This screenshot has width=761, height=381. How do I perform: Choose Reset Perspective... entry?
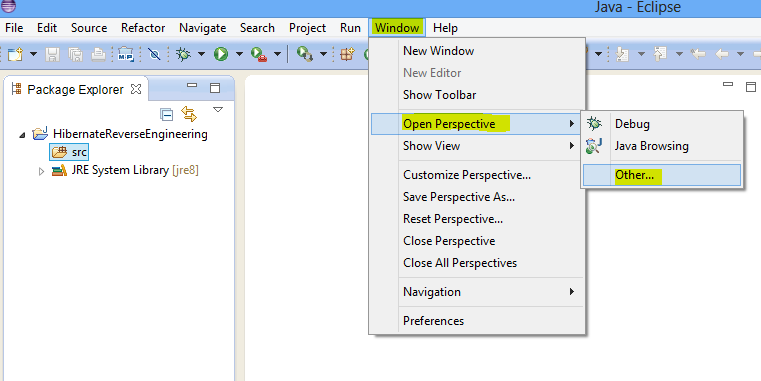point(477,219)
